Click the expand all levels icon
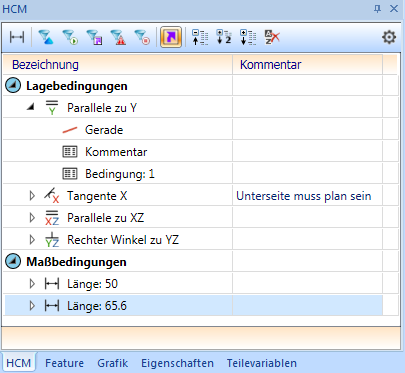 click(x=248, y=37)
